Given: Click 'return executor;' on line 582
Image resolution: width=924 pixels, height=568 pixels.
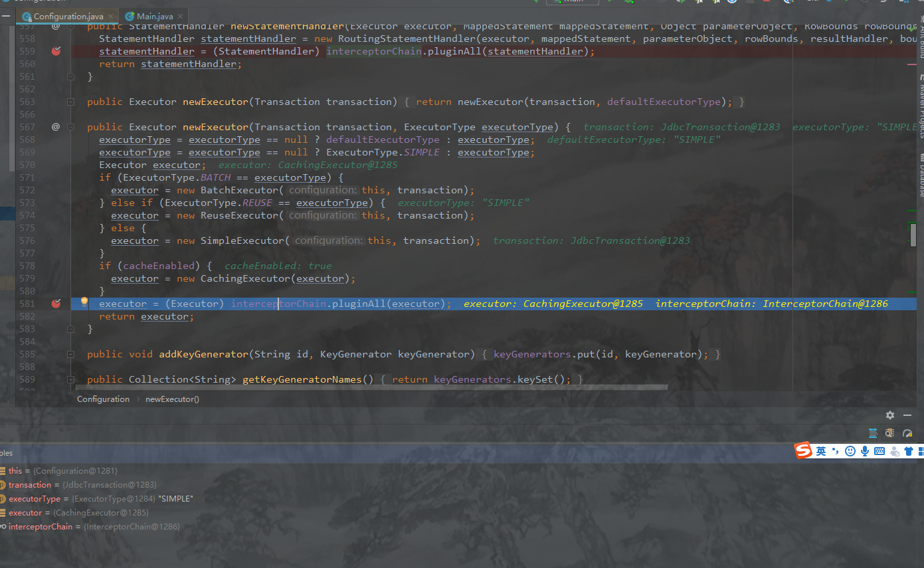Looking at the screenshot, I should (147, 316).
